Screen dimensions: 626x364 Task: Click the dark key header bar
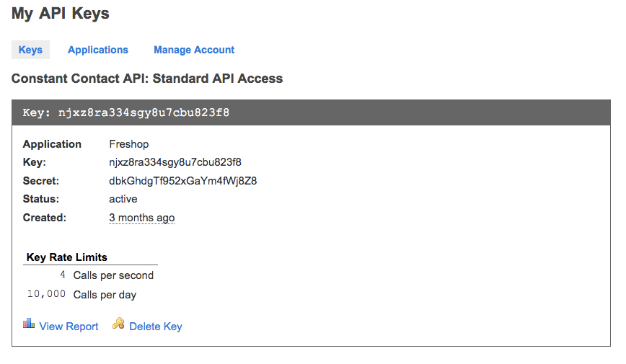tap(311, 112)
